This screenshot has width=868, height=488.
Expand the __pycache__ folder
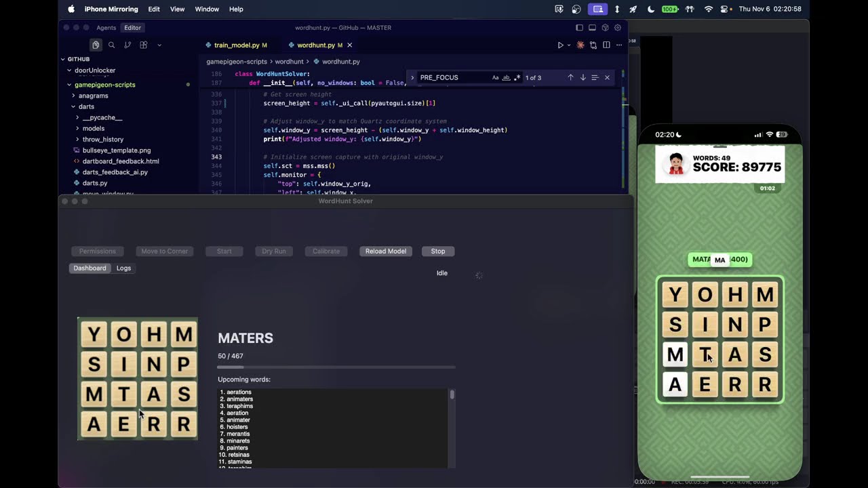coord(102,117)
